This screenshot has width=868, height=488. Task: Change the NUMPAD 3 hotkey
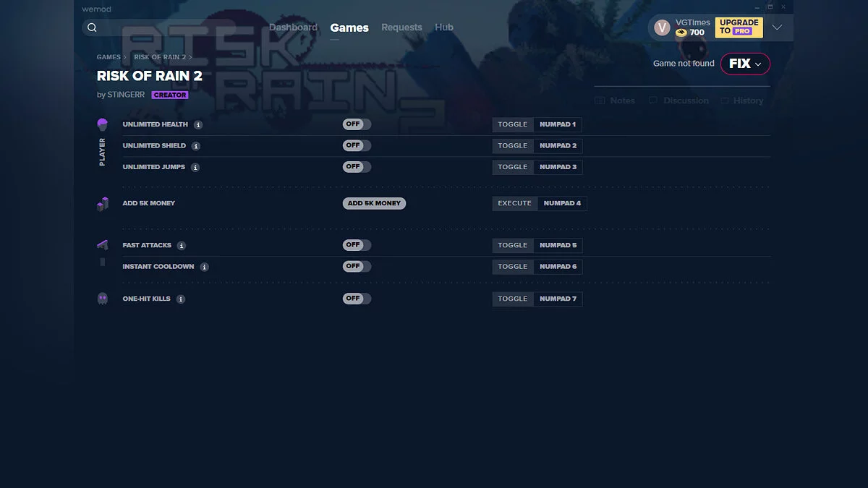[x=558, y=167]
